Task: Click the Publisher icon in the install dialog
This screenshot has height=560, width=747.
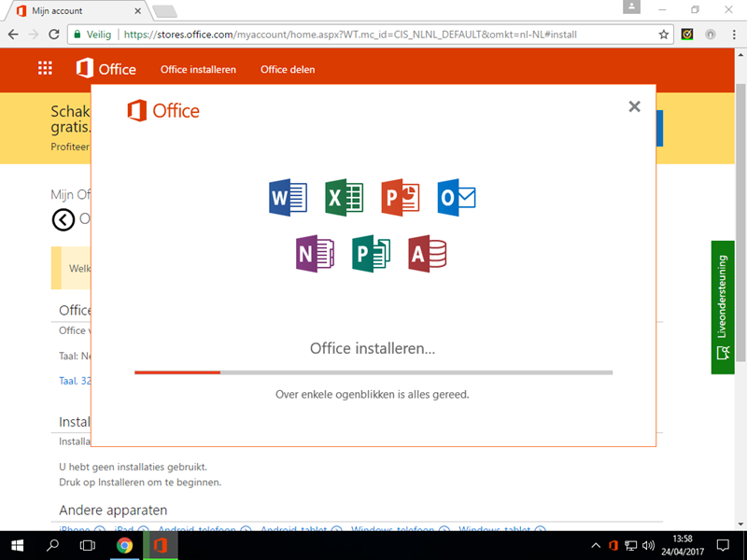Action: (x=371, y=253)
